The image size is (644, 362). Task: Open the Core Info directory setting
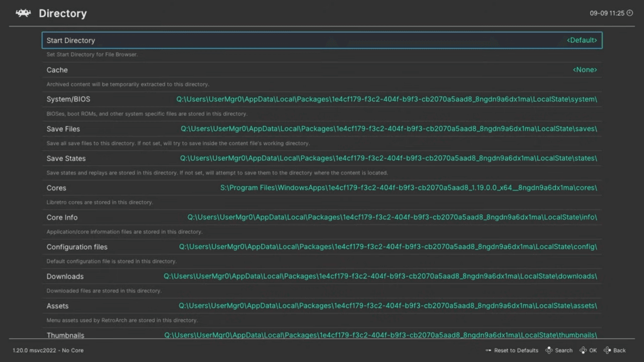coord(62,217)
